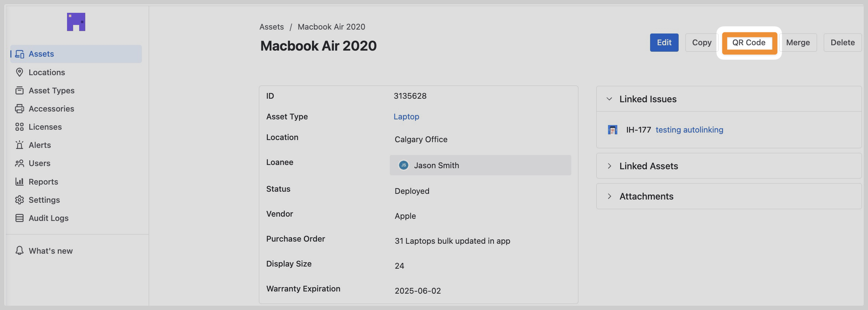Screen dimensions: 868x310
Task: Click the blue Edit button
Action: 664,42
